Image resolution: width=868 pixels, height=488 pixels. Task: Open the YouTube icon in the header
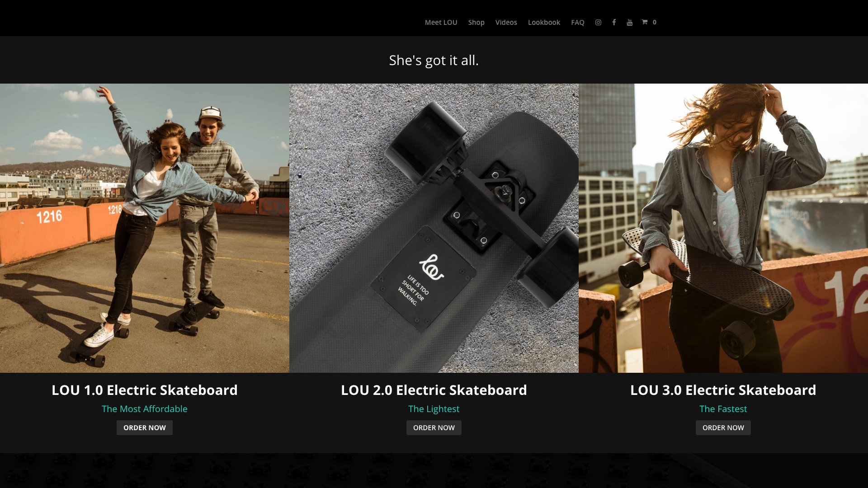pyautogui.click(x=630, y=22)
